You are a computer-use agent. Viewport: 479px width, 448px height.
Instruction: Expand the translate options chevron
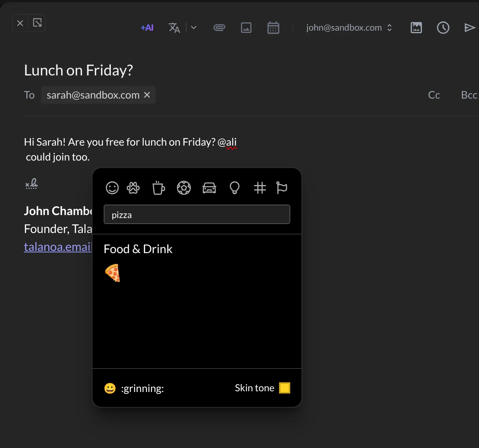pyautogui.click(x=194, y=28)
